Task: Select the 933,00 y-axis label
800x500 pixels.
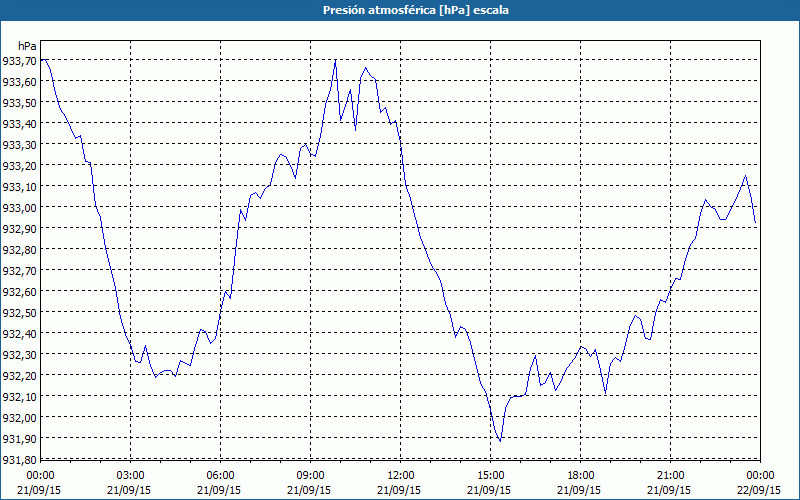Action: (19, 208)
